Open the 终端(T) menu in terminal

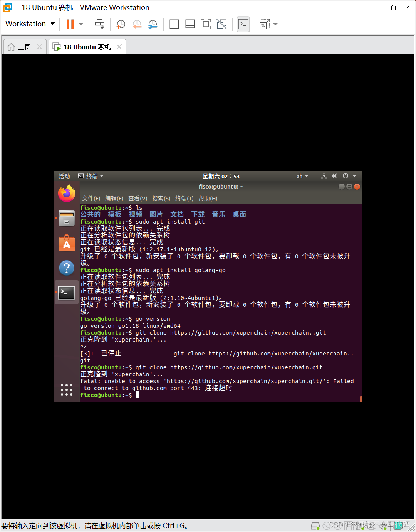(x=184, y=199)
